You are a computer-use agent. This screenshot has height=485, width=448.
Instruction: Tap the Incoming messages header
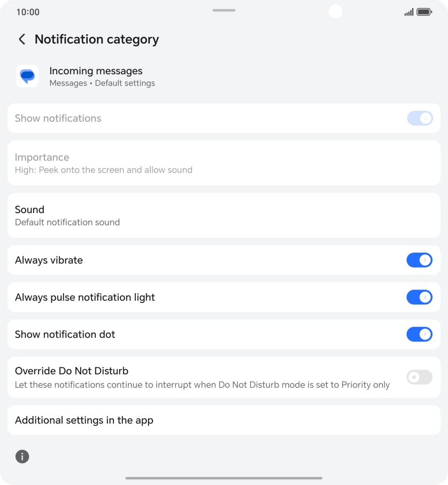click(x=96, y=71)
